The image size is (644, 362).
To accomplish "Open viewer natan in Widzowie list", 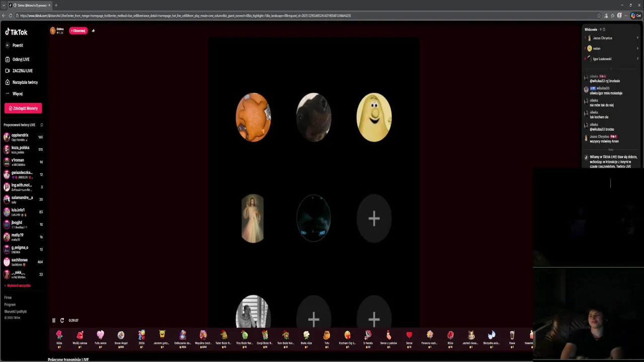I will (611, 48).
